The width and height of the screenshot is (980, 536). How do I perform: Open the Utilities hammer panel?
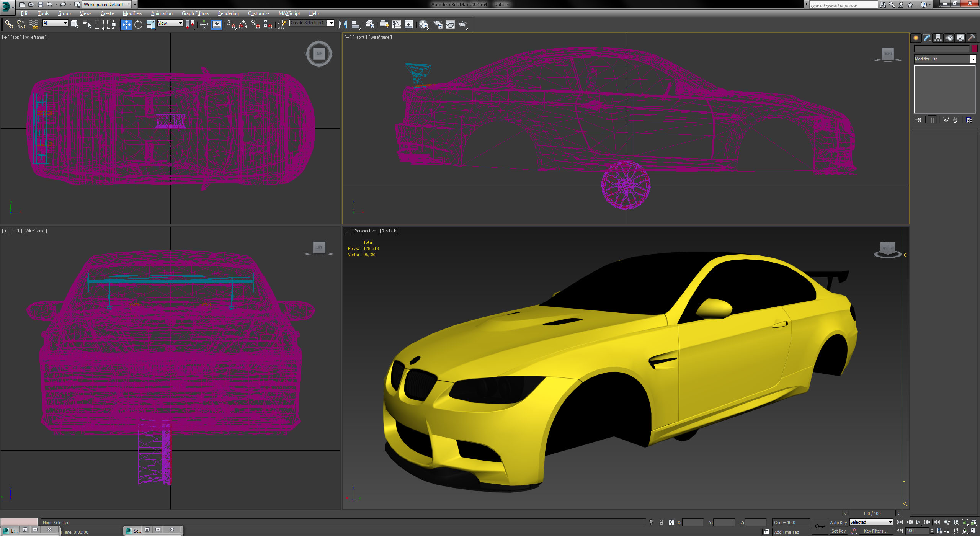pyautogui.click(x=971, y=38)
